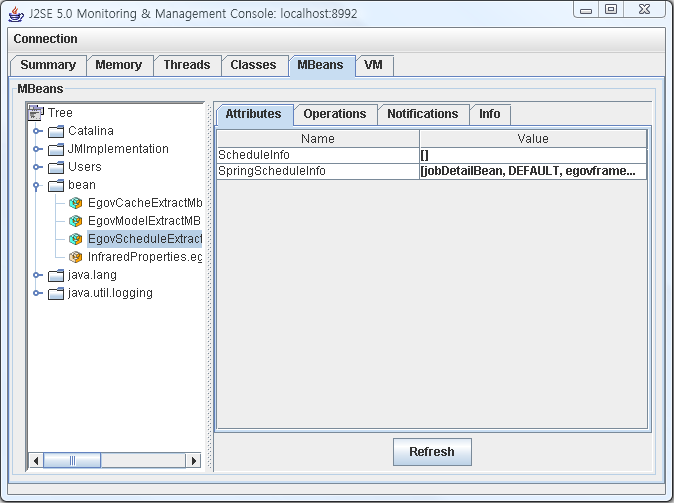This screenshot has width=674, height=503.
Task: Click the InfraredProperties bean icon
Action: (76, 257)
